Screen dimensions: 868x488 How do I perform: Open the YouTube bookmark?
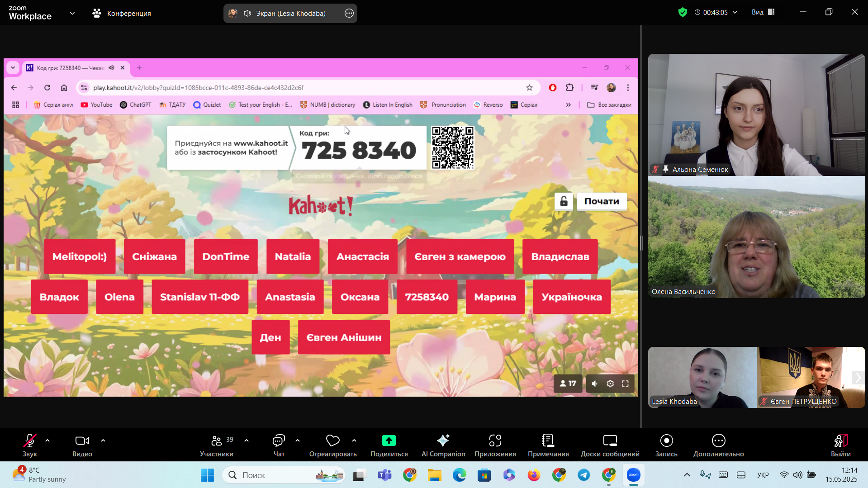pos(96,105)
